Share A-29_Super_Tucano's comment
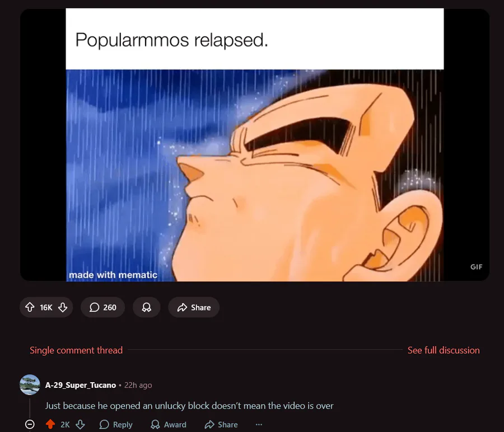Screen dimensions: 504x432 [x=221, y=425]
